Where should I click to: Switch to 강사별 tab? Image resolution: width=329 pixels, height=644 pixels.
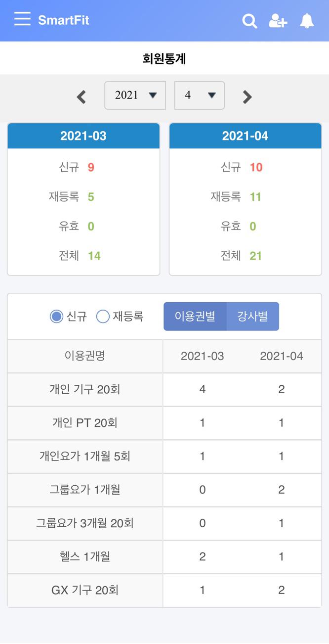(252, 316)
